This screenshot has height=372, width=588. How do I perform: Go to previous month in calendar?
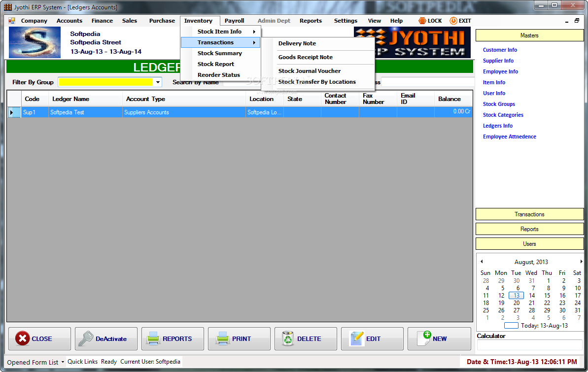pyautogui.click(x=482, y=261)
